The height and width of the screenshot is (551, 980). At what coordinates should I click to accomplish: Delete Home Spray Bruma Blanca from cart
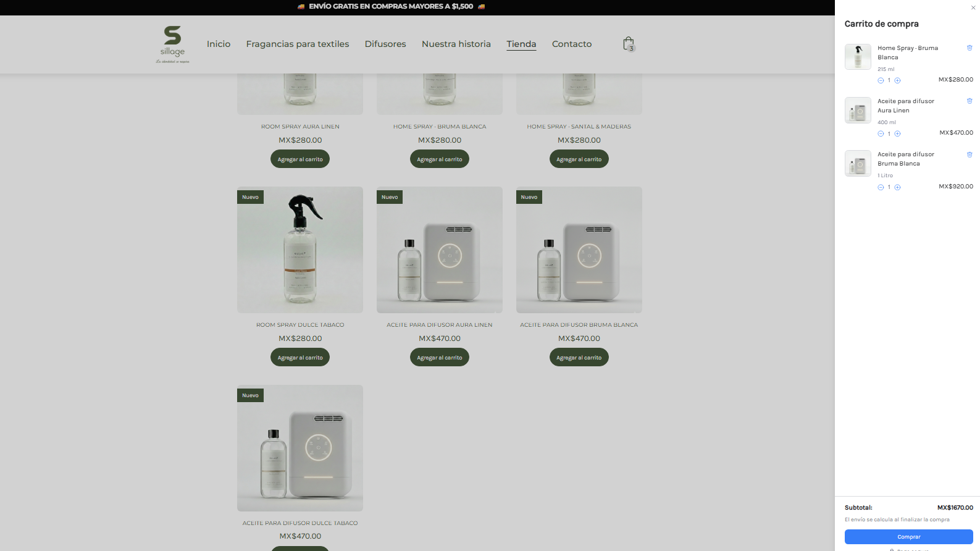[970, 48]
